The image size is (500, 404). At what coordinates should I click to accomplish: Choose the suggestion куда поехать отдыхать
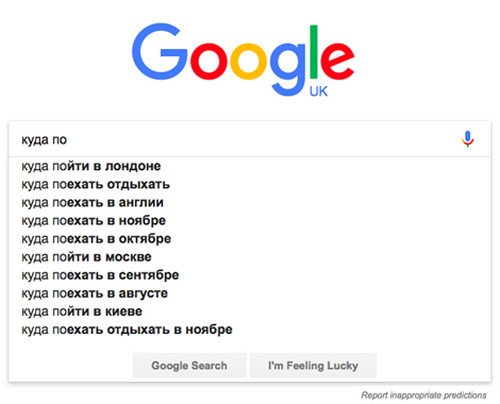96,184
